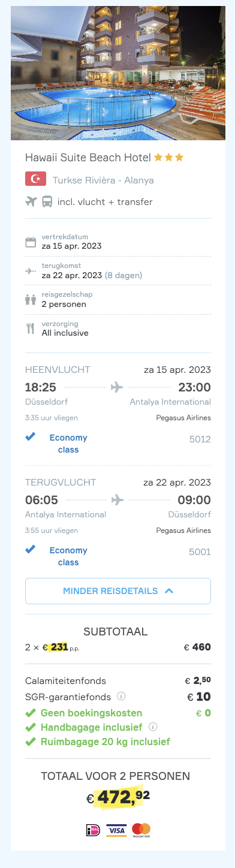Click the calendar icon for vertrekdatum
The image size is (235, 868).
(x=31, y=242)
